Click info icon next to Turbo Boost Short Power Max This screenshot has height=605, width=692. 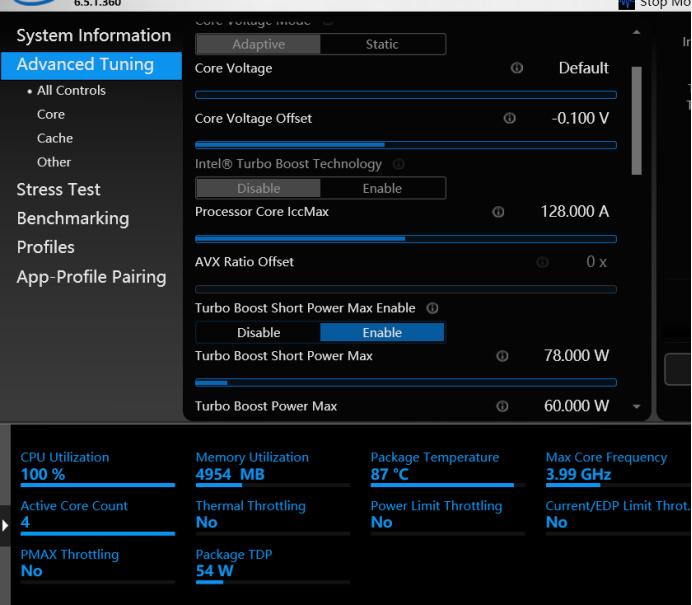tap(502, 357)
